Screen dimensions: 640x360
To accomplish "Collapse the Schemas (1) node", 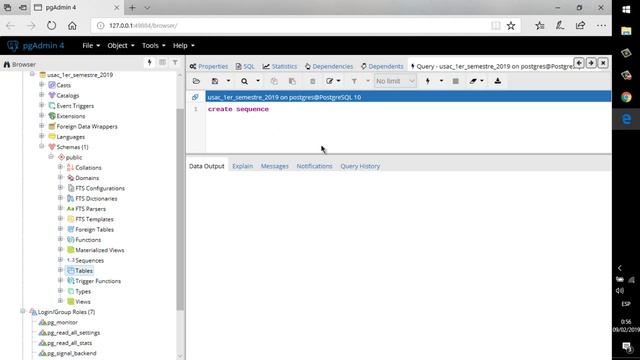I will (41, 146).
